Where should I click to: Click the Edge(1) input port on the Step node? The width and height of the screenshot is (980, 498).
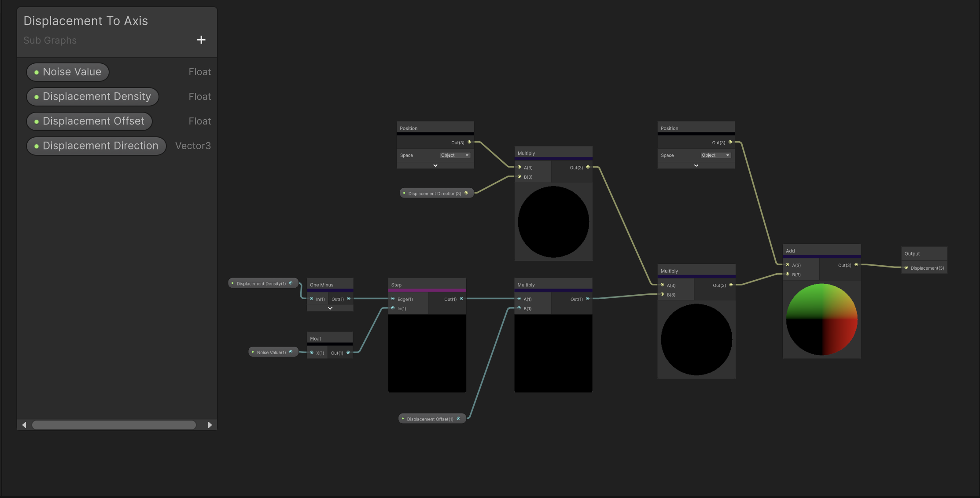[393, 299]
